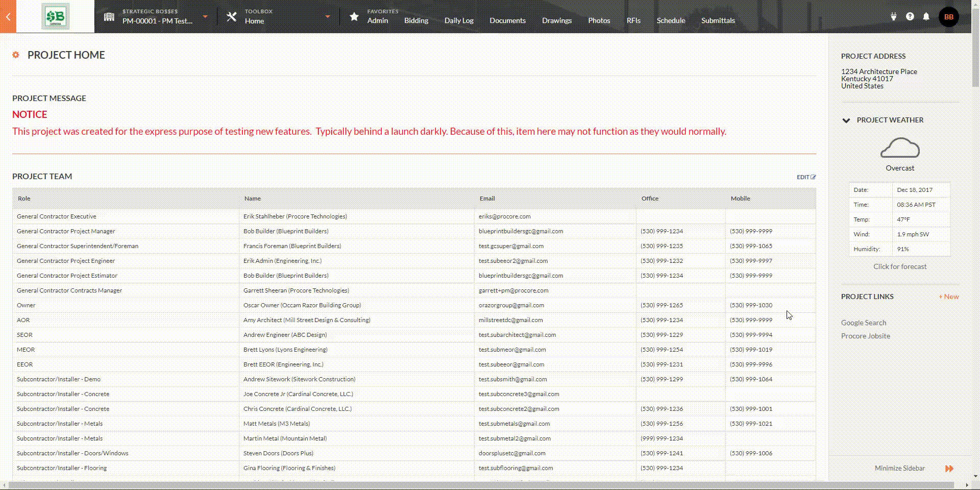Go to the Daily Log tool
980x490 pixels.
point(458,20)
